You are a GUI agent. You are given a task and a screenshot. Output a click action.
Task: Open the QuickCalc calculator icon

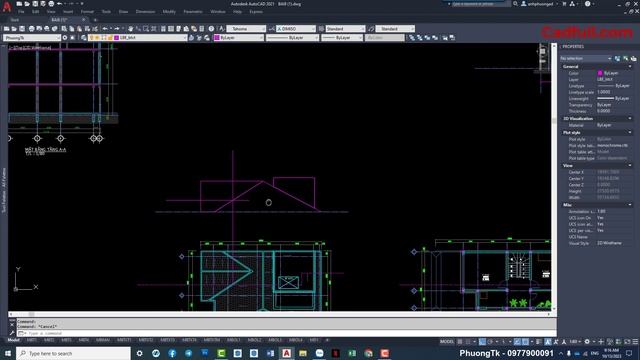[x=202, y=29]
